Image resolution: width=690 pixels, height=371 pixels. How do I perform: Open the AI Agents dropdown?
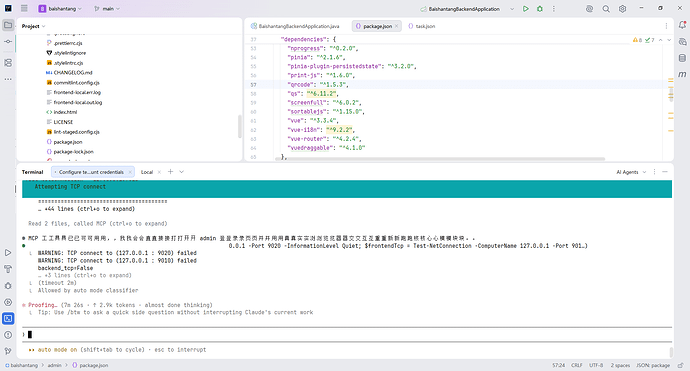(x=631, y=172)
